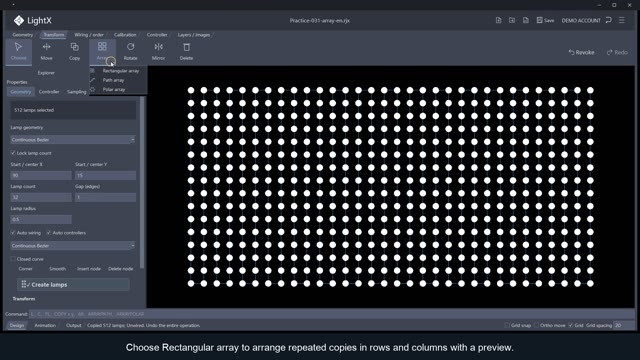Viewport: 640px width, 360px height.
Task: Switch to the Output mode tab
Action: 73,325
